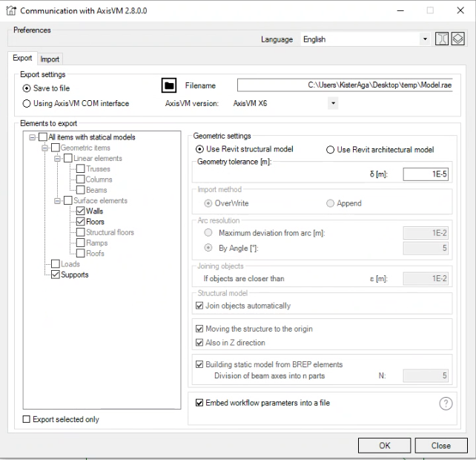Check the Ramps checkbox
The width and height of the screenshot is (476, 460).
coord(81,243)
